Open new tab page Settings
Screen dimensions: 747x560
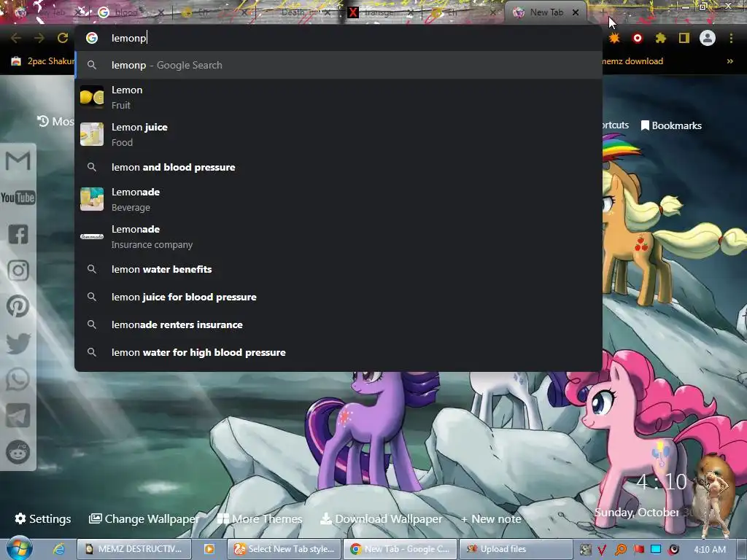coord(43,518)
